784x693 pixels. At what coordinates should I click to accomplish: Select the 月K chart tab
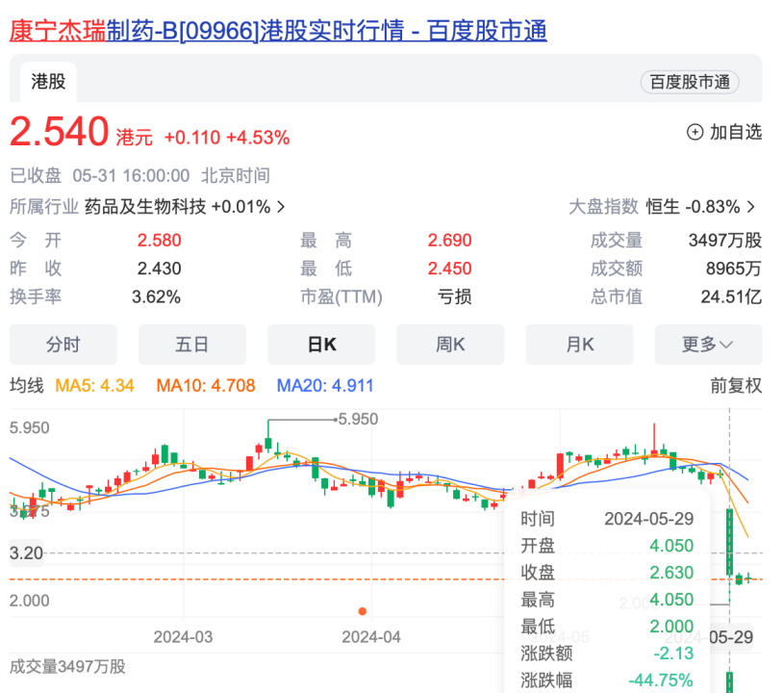click(579, 345)
